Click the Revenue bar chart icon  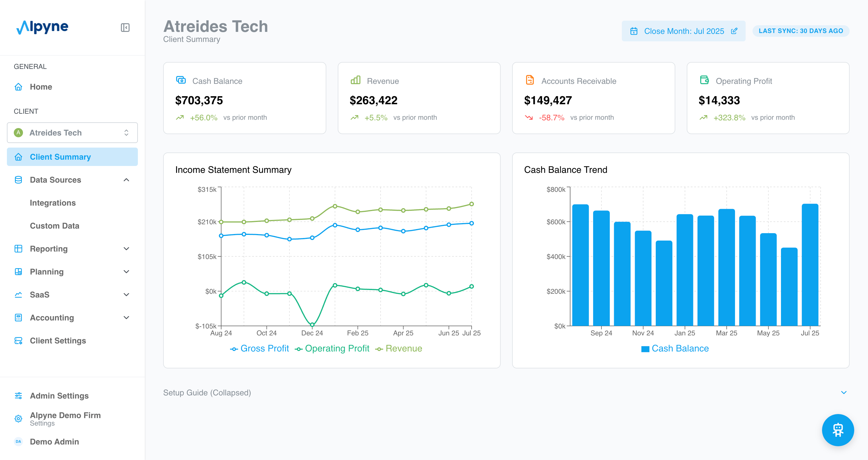356,80
